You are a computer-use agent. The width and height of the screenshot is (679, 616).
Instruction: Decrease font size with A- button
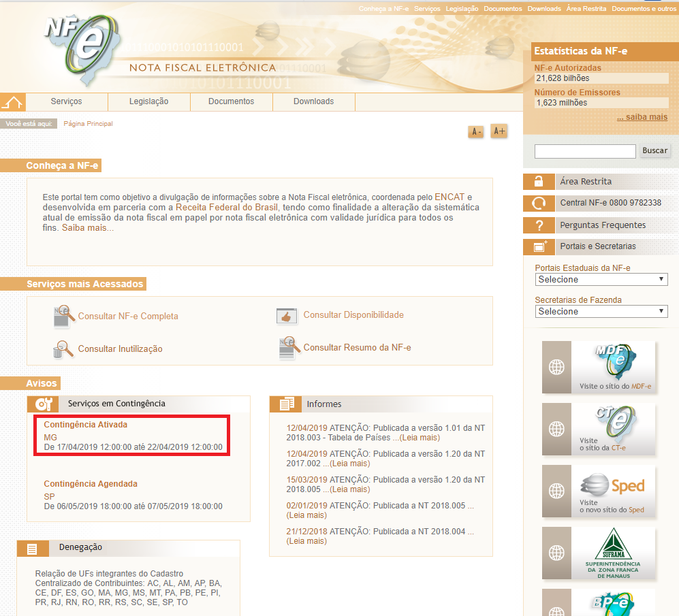pyautogui.click(x=476, y=131)
